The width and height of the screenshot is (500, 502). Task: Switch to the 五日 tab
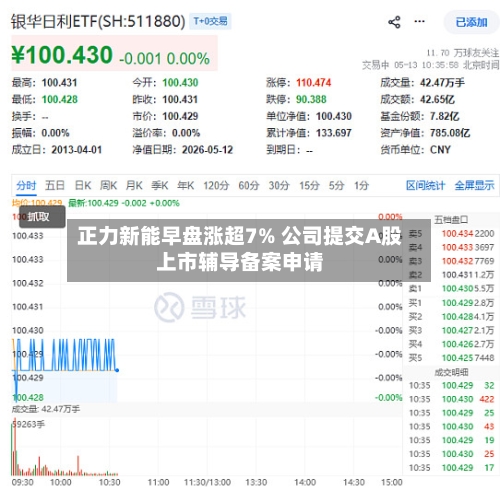(55, 185)
